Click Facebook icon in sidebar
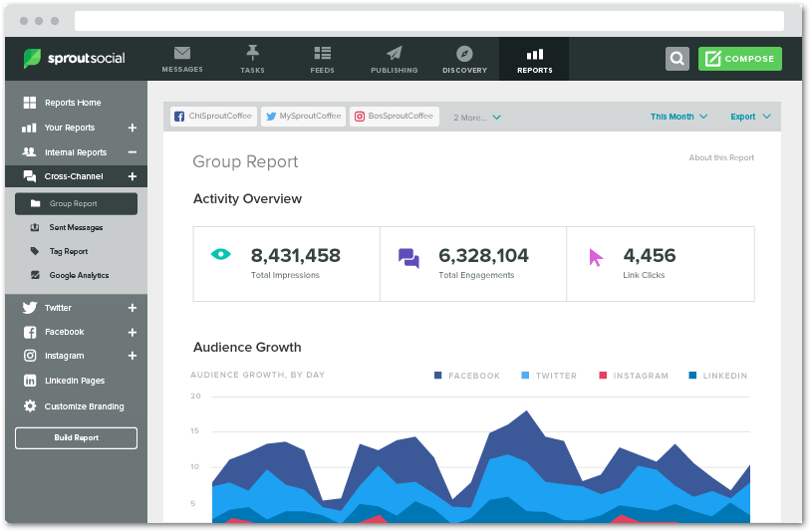 30,332
